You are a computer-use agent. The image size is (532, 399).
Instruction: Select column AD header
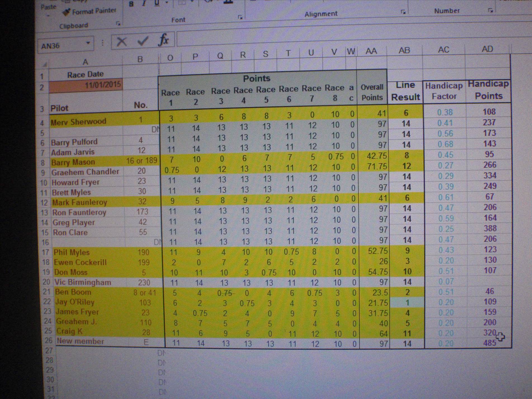487,49
